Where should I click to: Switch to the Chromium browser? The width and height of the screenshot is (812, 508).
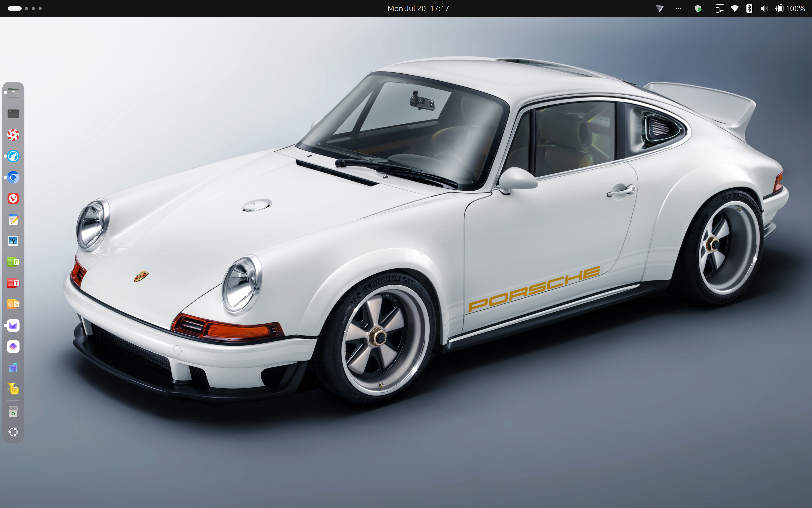(x=13, y=177)
